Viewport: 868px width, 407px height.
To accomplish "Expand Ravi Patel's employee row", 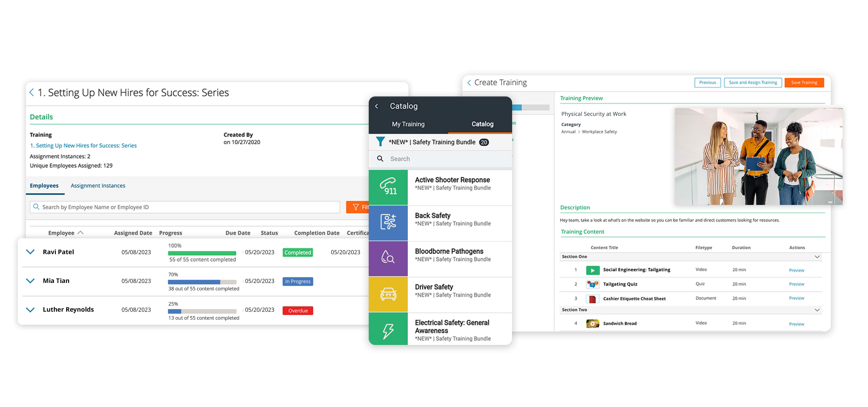I will tap(30, 252).
